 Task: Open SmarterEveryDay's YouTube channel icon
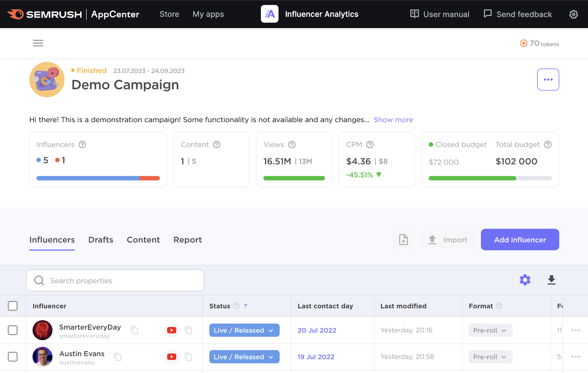[172, 330]
